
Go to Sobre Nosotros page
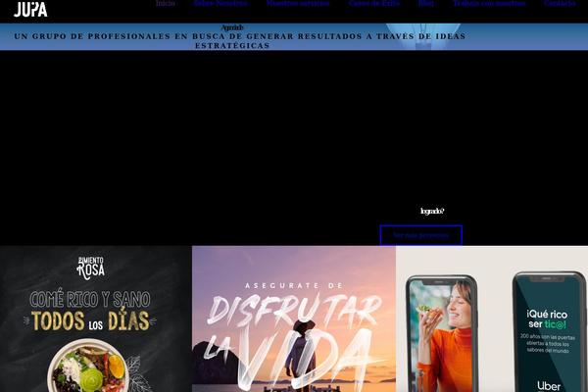point(220,3)
